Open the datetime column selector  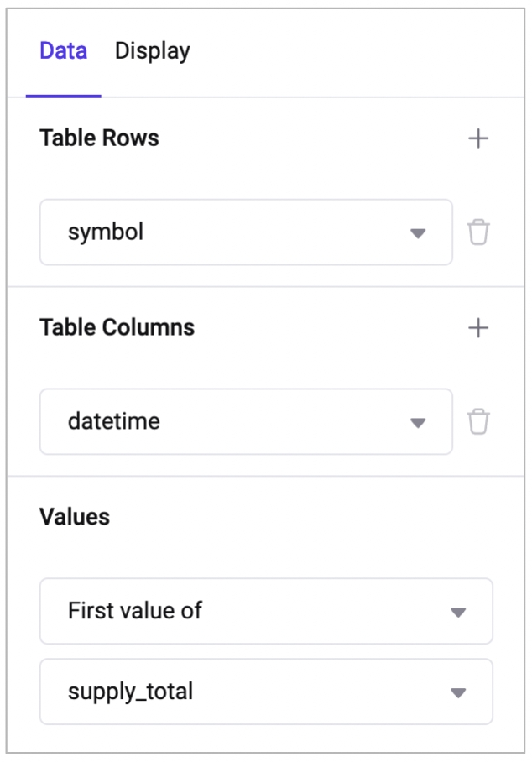click(245, 421)
